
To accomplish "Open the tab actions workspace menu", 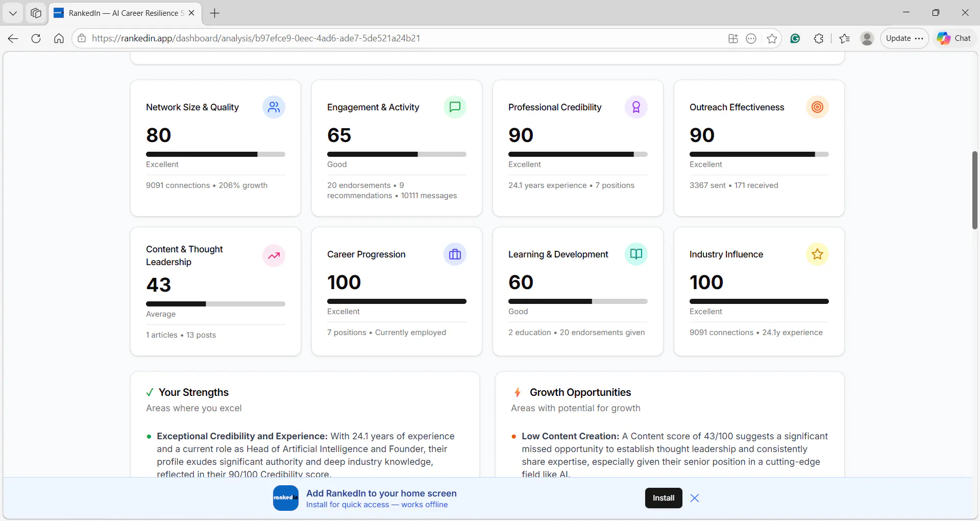I will pos(36,13).
